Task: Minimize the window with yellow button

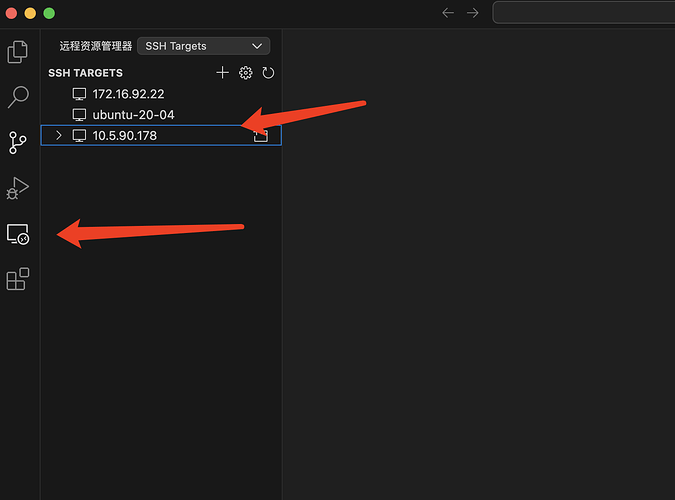Action: 30,13
